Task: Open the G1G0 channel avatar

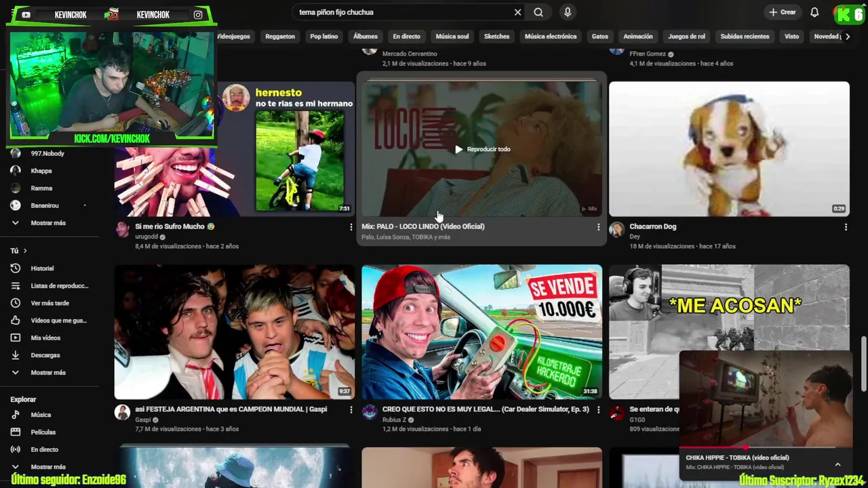Action: pyautogui.click(x=616, y=412)
